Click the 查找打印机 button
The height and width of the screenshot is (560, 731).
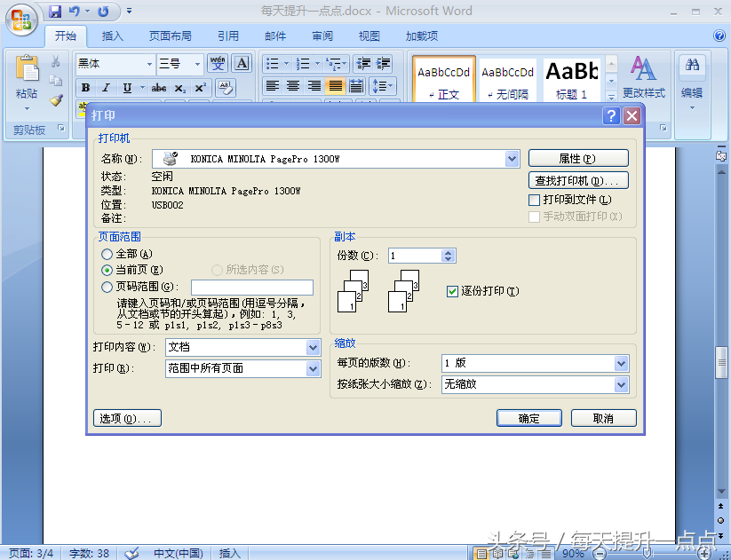578,180
